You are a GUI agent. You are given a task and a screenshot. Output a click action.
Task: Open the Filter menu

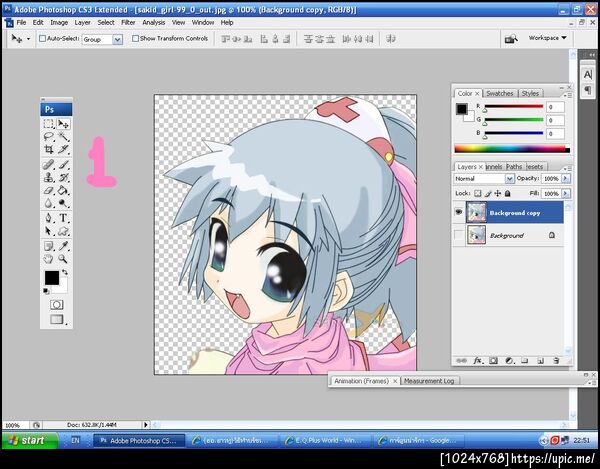coord(128,23)
